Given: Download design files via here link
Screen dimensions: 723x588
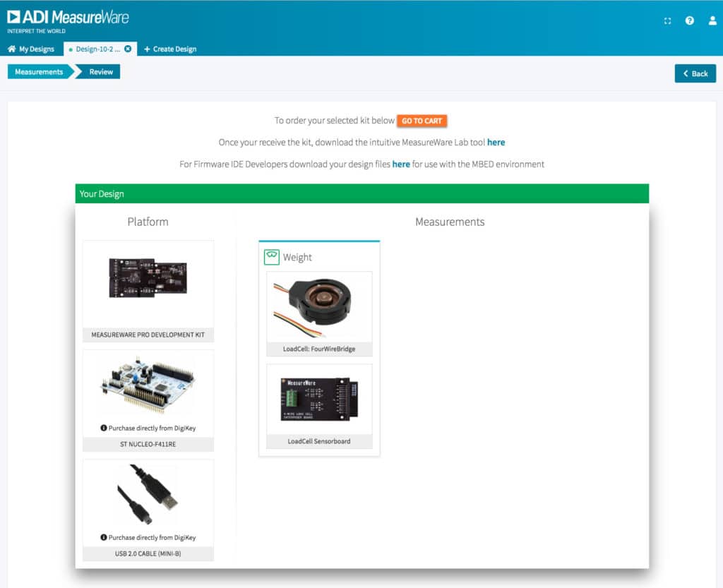Looking at the screenshot, I should [401, 164].
